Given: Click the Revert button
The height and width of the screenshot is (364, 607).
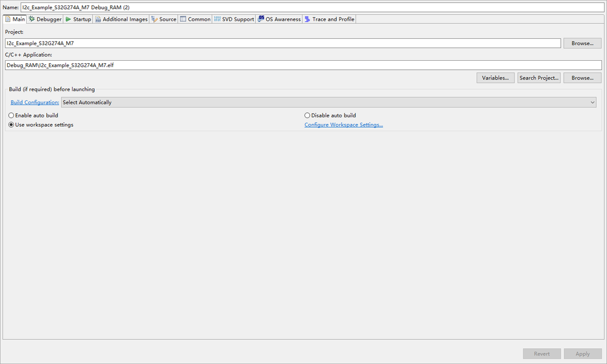Looking at the screenshot, I should [541, 354].
